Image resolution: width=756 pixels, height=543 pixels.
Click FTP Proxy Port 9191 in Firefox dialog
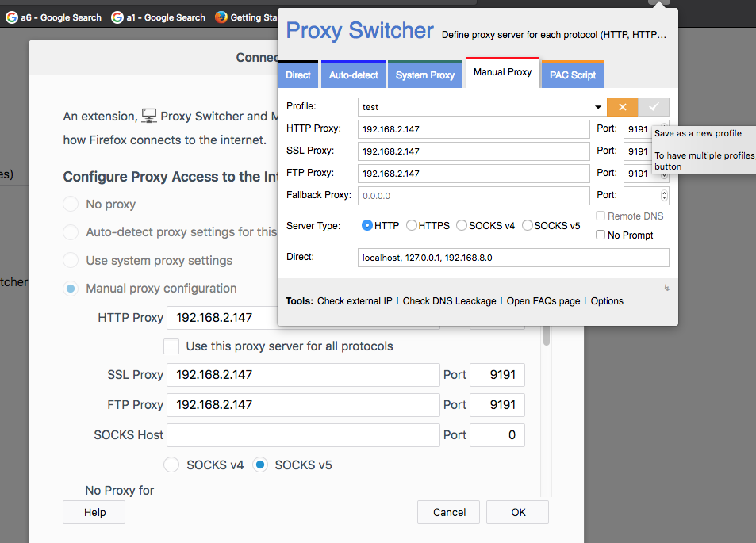coord(497,405)
